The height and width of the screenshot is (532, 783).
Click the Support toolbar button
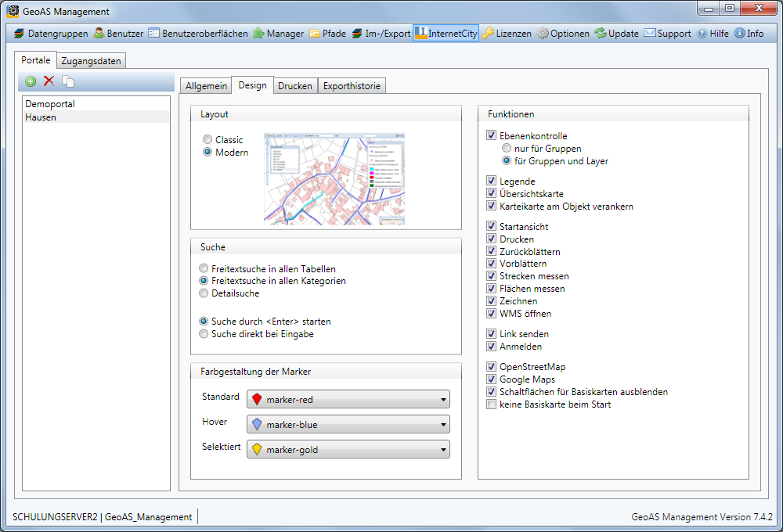[x=667, y=34]
